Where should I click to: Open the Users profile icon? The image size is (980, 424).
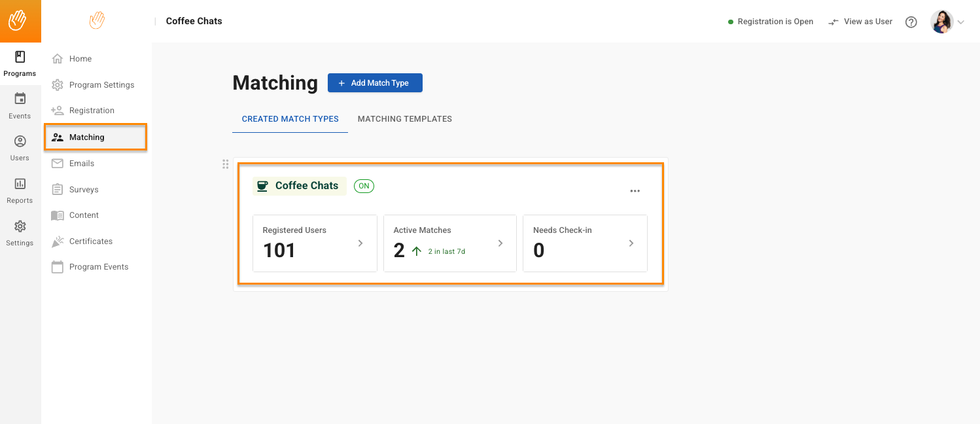pos(20,142)
